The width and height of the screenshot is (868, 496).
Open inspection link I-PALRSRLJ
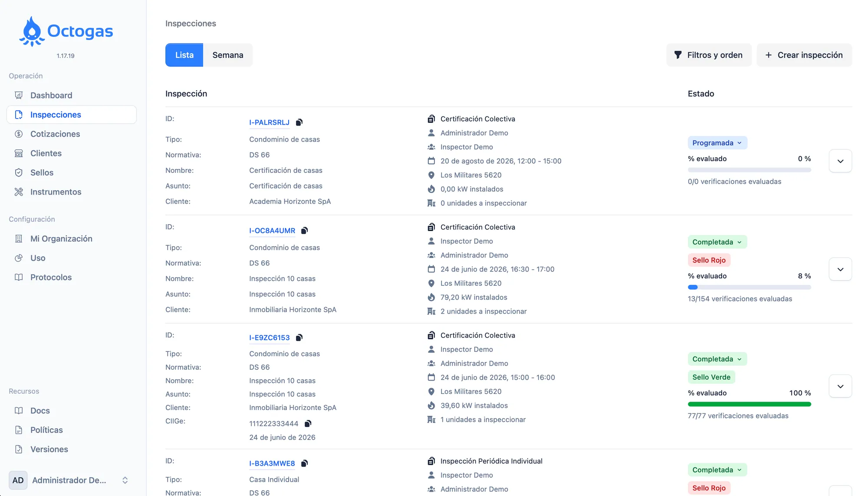pos(269,122)
